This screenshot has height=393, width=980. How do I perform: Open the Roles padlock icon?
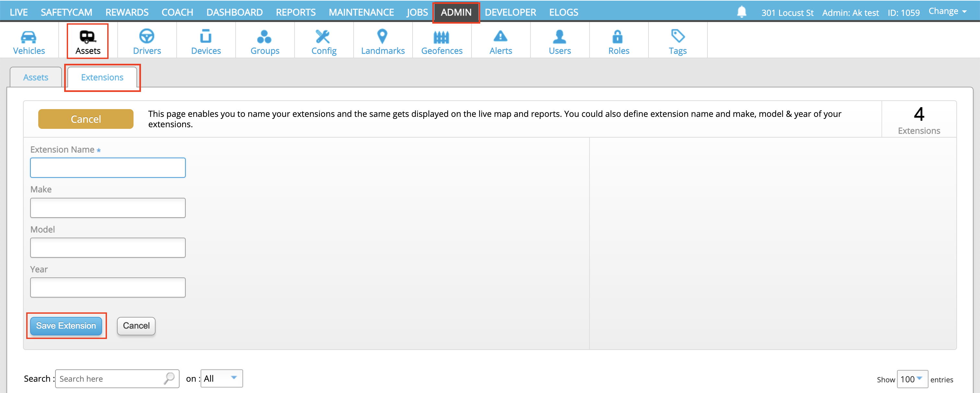coord(618,37)
